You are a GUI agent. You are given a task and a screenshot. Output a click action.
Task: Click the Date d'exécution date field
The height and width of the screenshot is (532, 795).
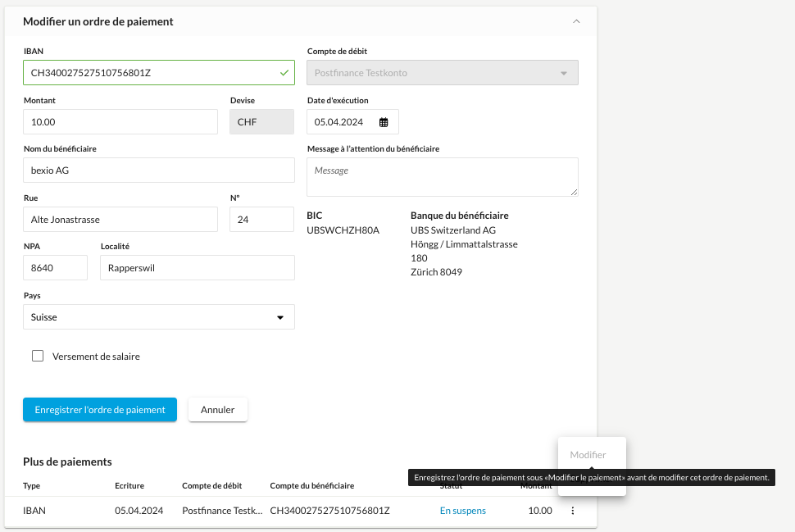[352, 121]
